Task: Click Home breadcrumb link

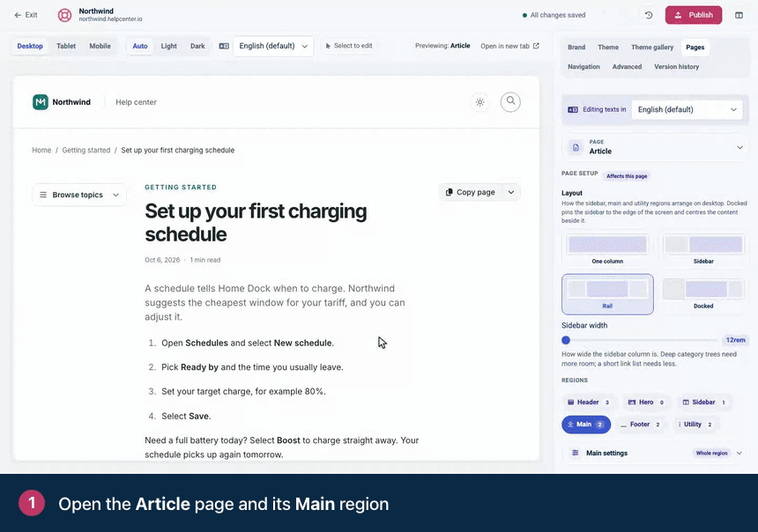Action: [x=41, y=151]
